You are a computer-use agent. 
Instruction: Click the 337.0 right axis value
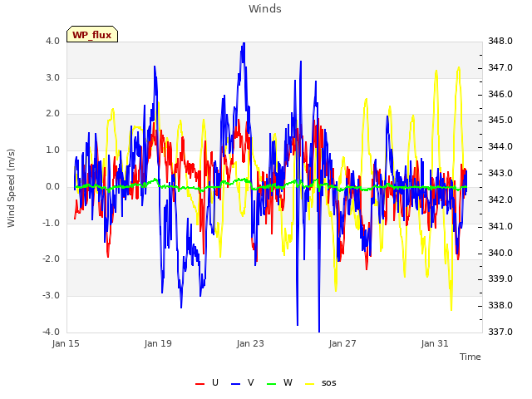(x=500, y=332)
